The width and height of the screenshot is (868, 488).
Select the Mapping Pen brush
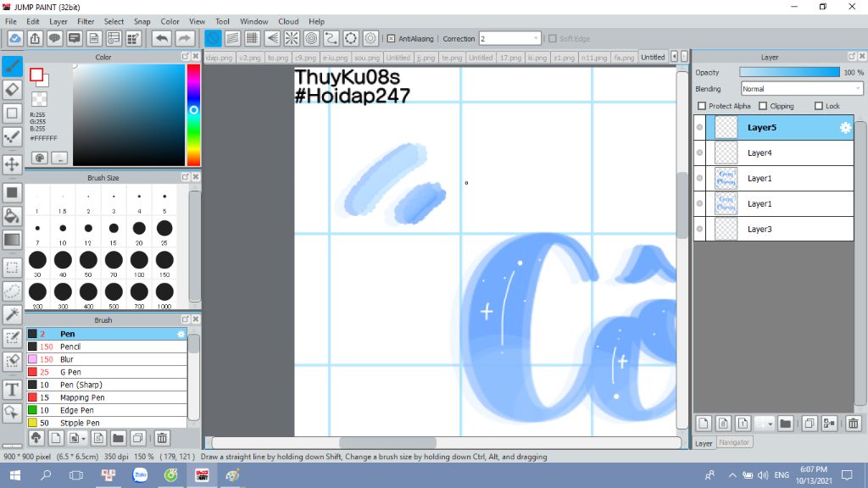point(107,397)
